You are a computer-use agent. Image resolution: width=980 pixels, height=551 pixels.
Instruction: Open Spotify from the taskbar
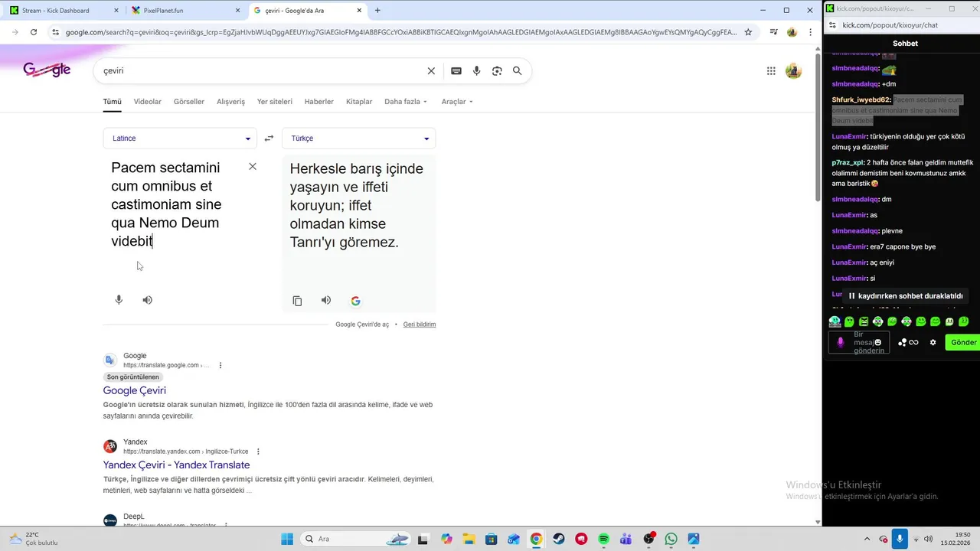coord(603,539)
